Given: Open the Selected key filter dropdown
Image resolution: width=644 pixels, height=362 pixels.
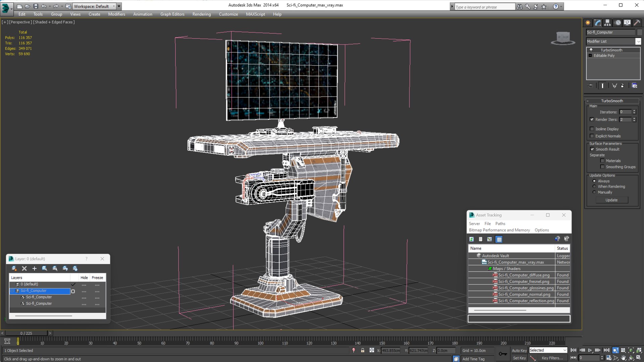Looking at the screenshot, I should pyautogui.click(x=548, y=350).
